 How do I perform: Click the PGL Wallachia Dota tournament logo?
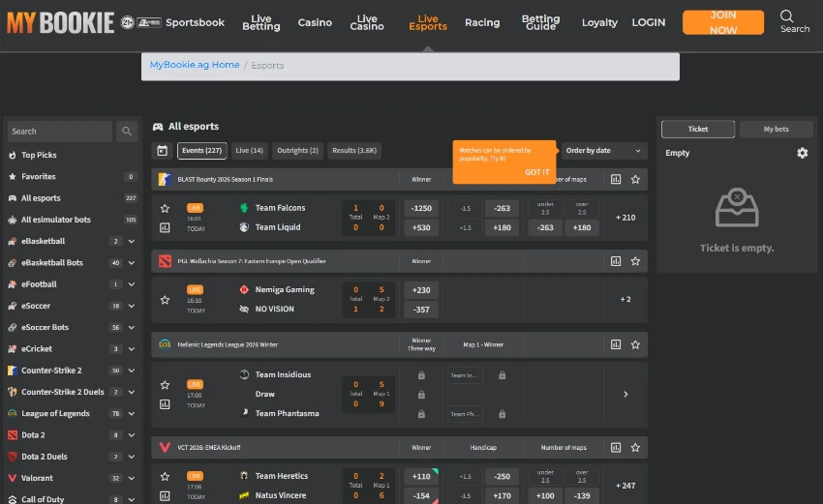[165, 261]
